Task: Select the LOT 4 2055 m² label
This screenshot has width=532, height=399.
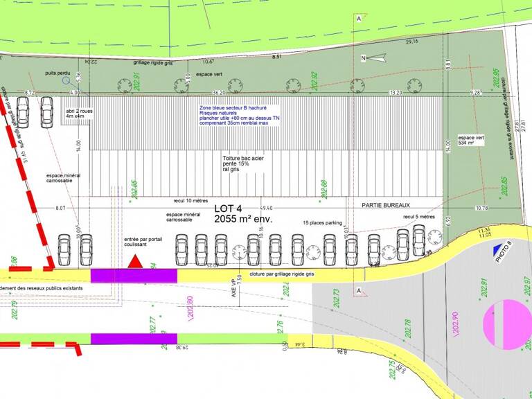Action: (243, 214)
